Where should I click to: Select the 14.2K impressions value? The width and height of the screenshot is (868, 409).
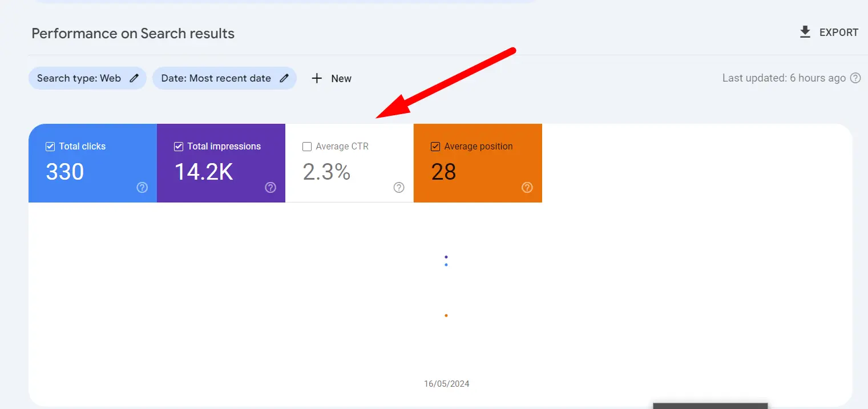coord(204,172)
